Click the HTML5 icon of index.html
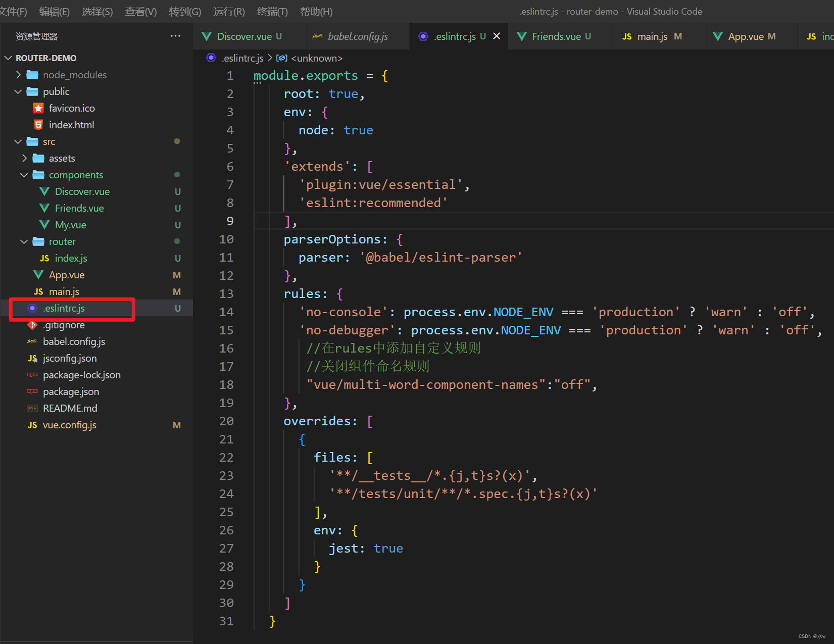 pos(38,125)
